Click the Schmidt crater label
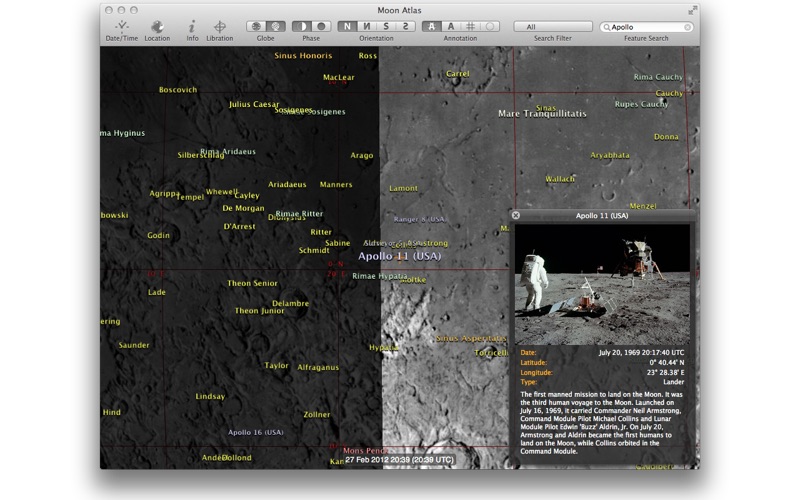The width and height of the screenshot is (800, 500). (x=314, y=251)
